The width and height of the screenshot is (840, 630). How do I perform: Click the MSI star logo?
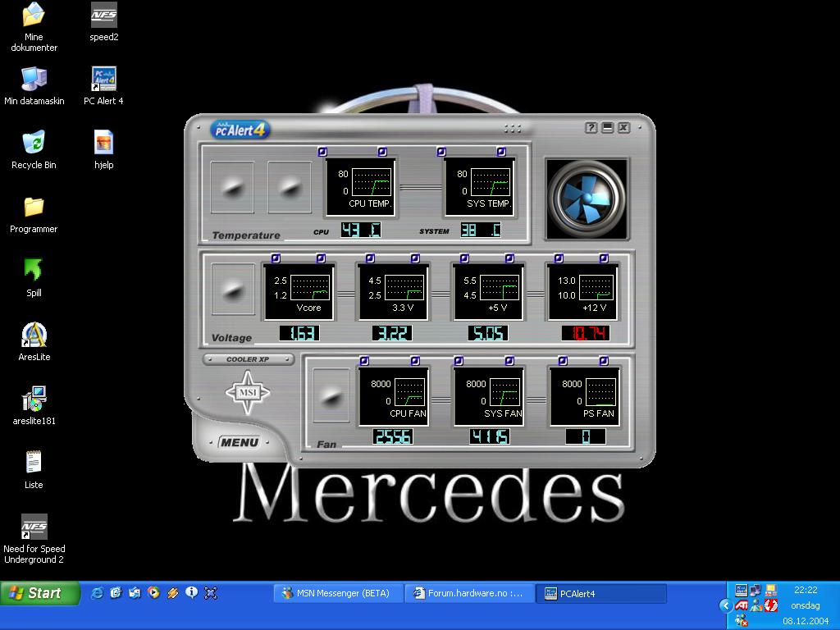248,393
